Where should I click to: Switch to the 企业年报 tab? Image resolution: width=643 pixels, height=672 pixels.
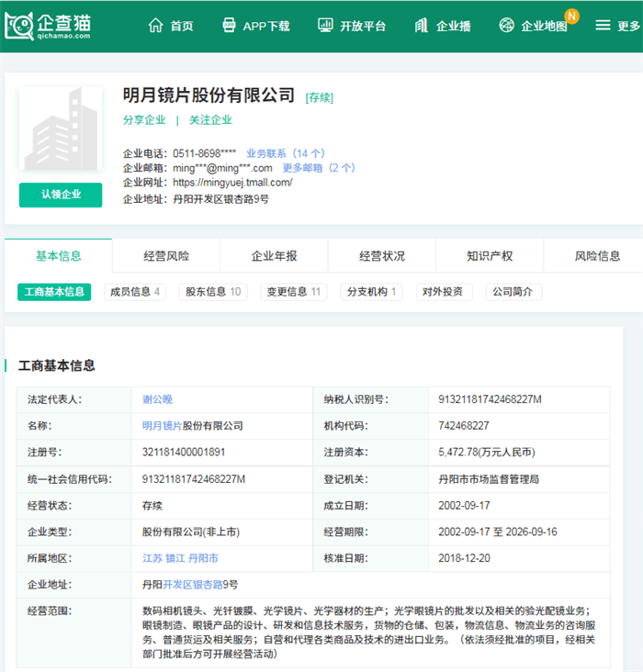point(274,256)
